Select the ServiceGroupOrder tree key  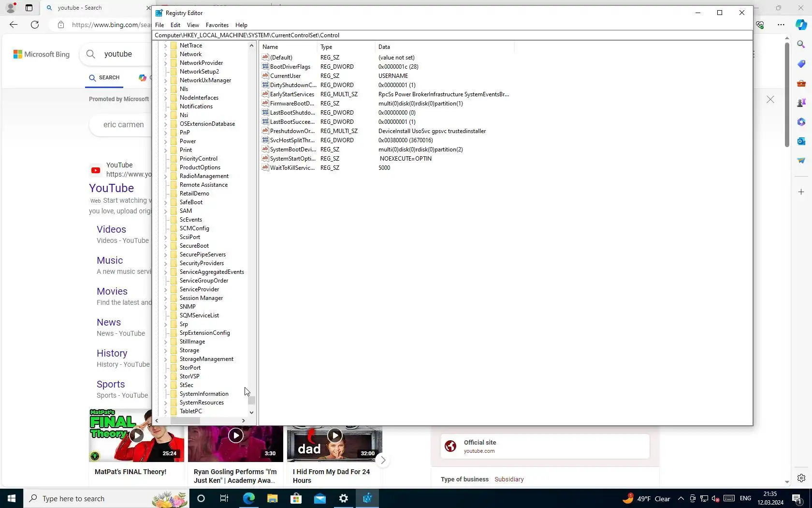tap(204, 281)
